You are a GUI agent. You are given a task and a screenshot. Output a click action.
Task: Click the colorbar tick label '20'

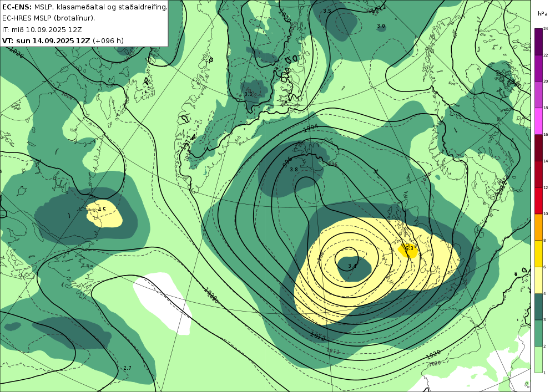[x=546, y=82]
